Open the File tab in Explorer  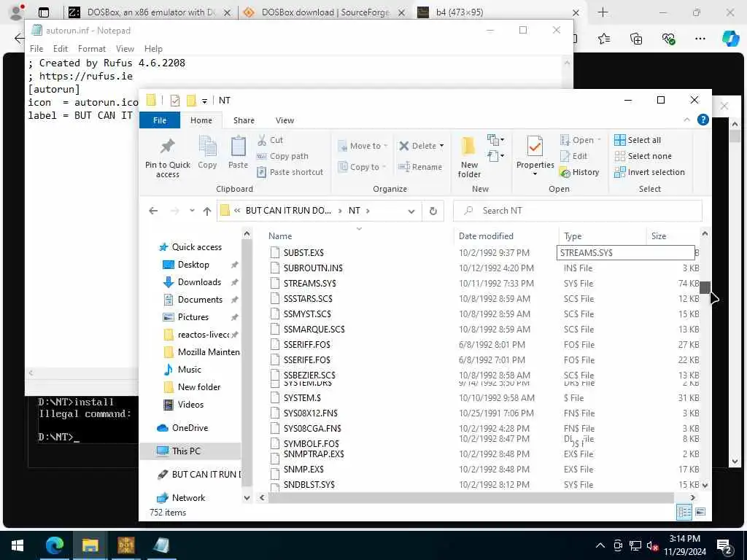160,120
